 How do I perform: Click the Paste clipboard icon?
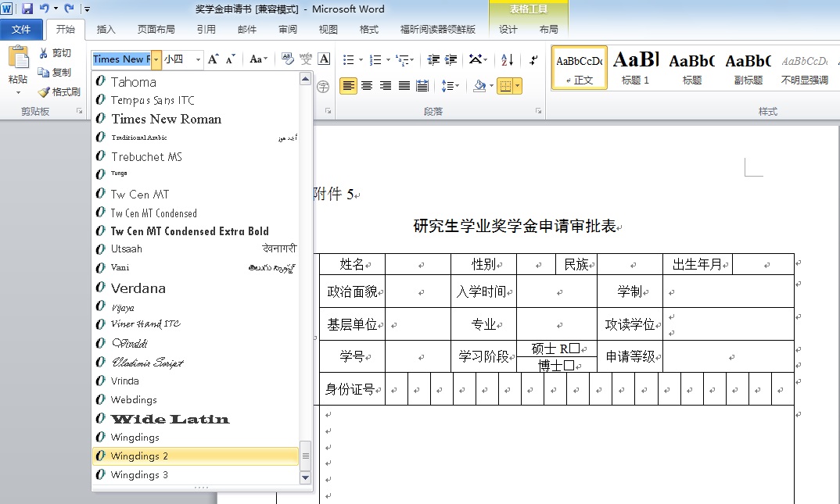[x=18, y=58]
